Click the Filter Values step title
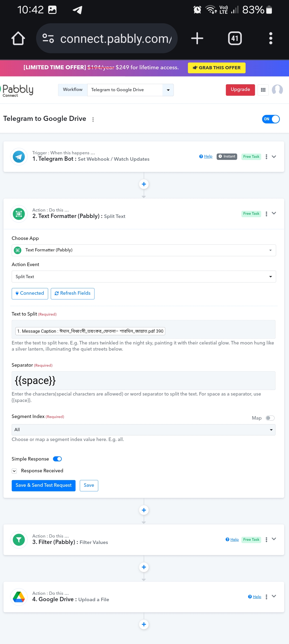289x644 pixels. click(x=94, y=543)
